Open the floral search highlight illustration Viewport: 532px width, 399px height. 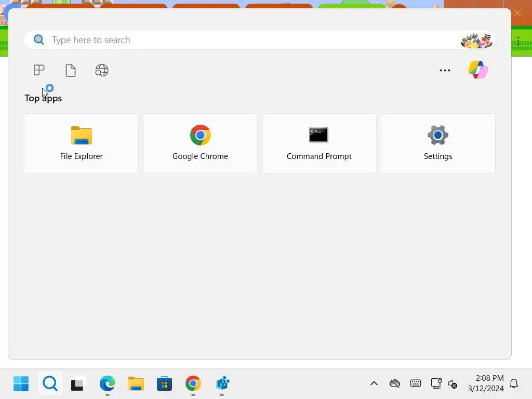click(x=476, y=41)
